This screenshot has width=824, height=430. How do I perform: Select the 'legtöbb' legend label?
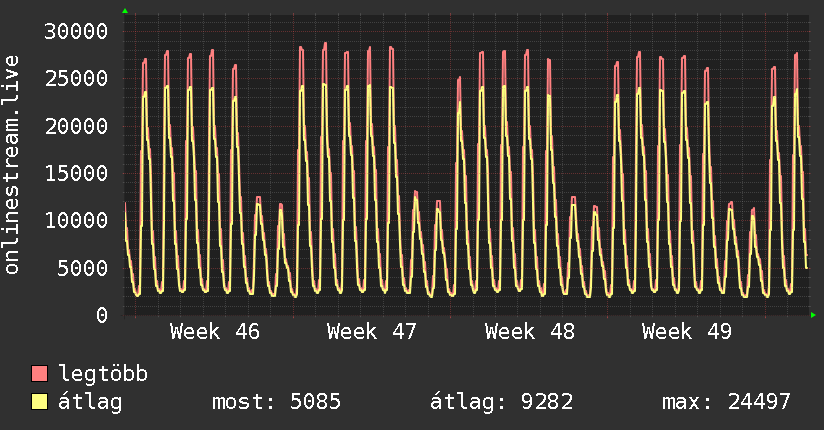point(103,374)
